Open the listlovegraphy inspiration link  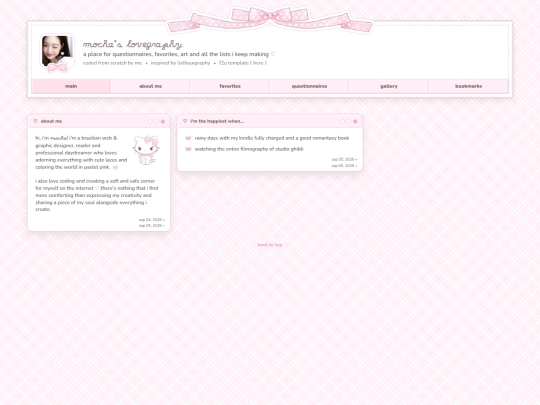[x=193, y=63]
